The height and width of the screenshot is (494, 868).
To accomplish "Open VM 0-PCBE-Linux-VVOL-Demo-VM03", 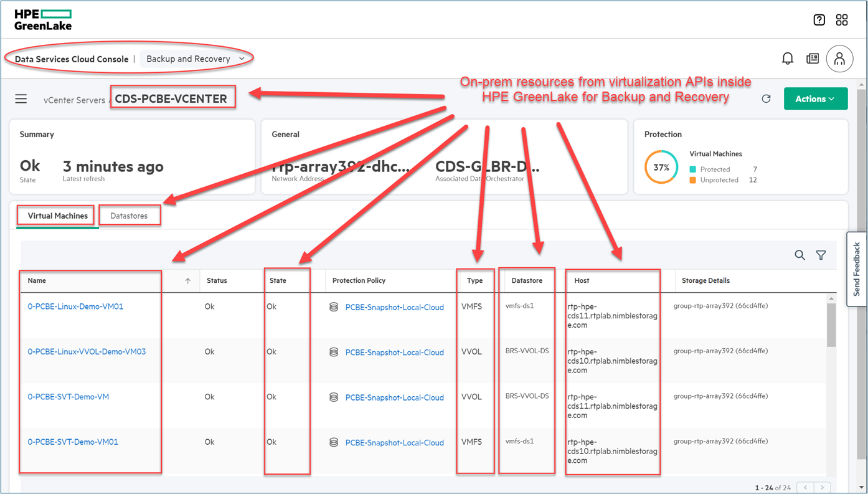I will coord(87,351).
